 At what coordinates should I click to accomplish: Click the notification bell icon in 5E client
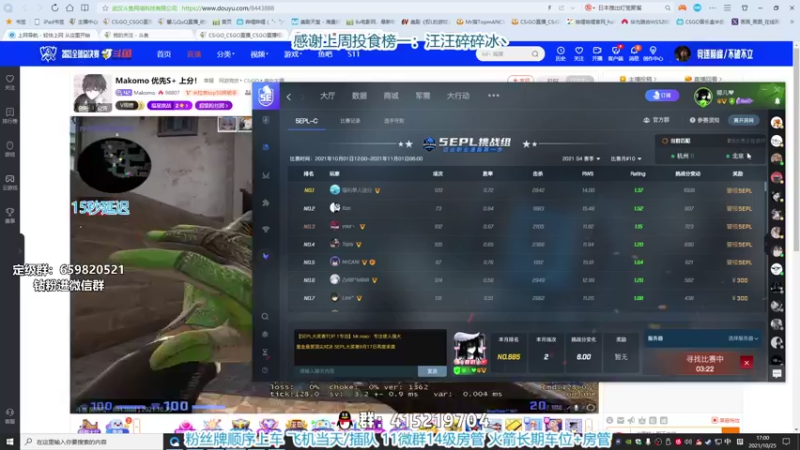[777, 102]
